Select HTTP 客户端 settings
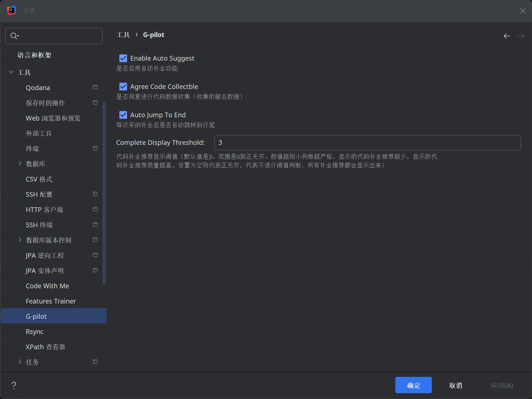532x399 pixels. coord(54,209)
